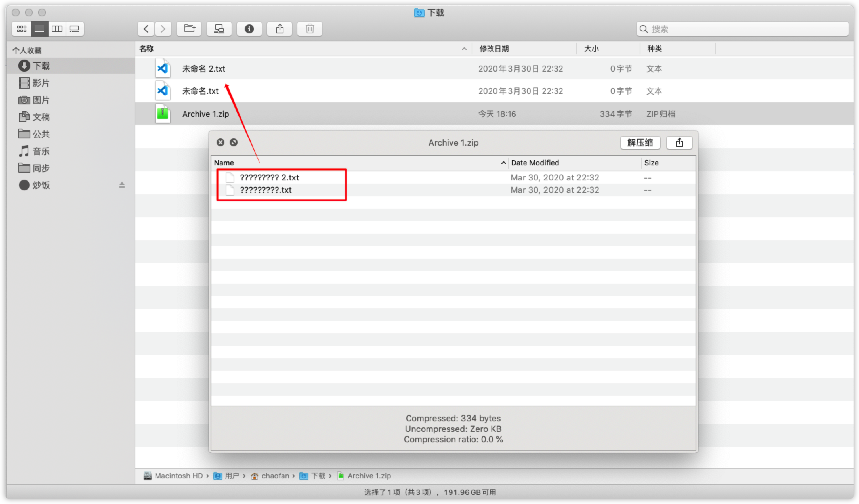Open the Get Info toolbar button

(x=249, y=29)
